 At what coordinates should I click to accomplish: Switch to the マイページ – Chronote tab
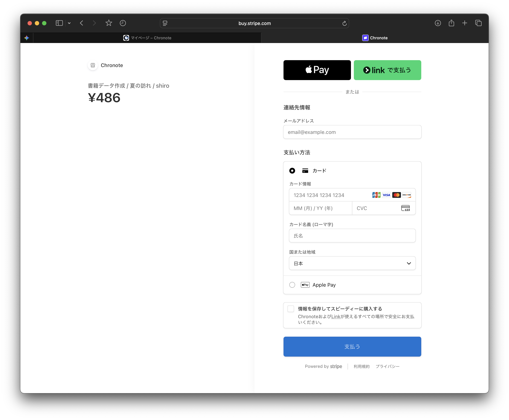point(147,38)
